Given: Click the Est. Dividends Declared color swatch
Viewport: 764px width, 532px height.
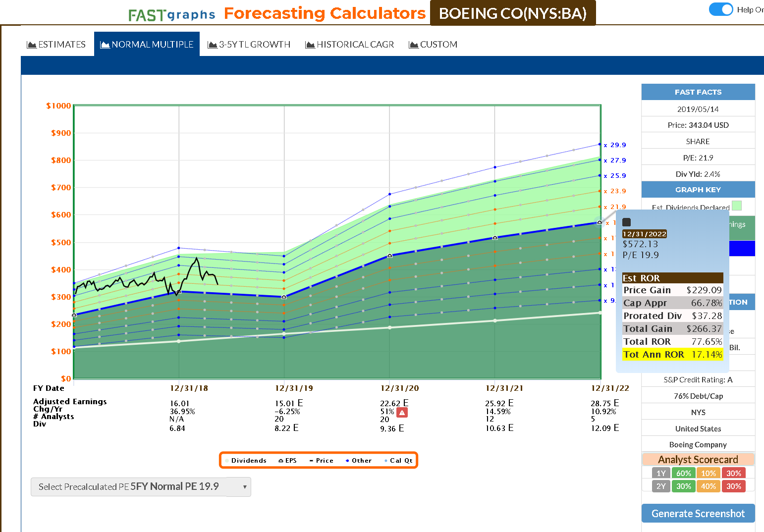Looking at the screenshot, I should pos(737,206).
